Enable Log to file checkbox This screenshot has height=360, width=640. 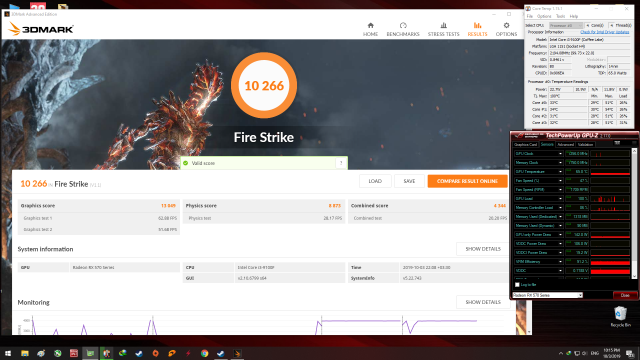click(x=517, y=284)
